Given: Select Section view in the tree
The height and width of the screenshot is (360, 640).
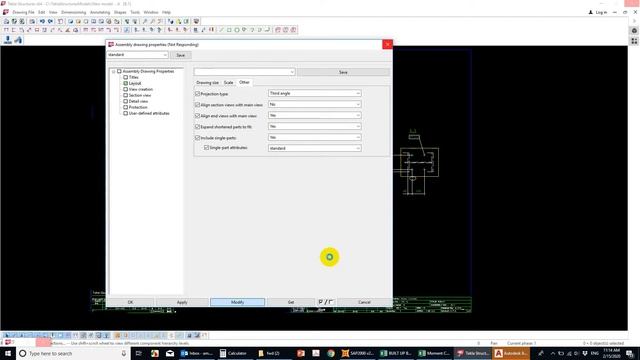Looking at the screenshot, I should pyautogui.click(x=140, y=95).
